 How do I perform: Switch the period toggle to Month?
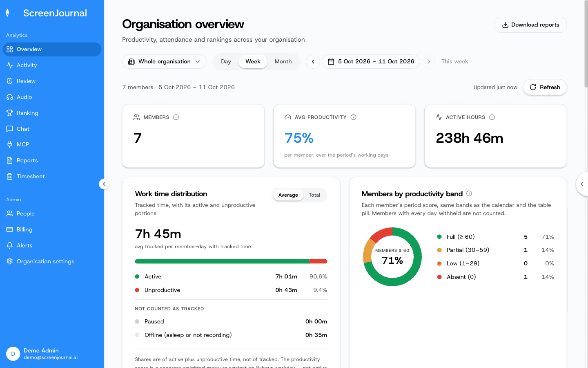pos(283,62)
